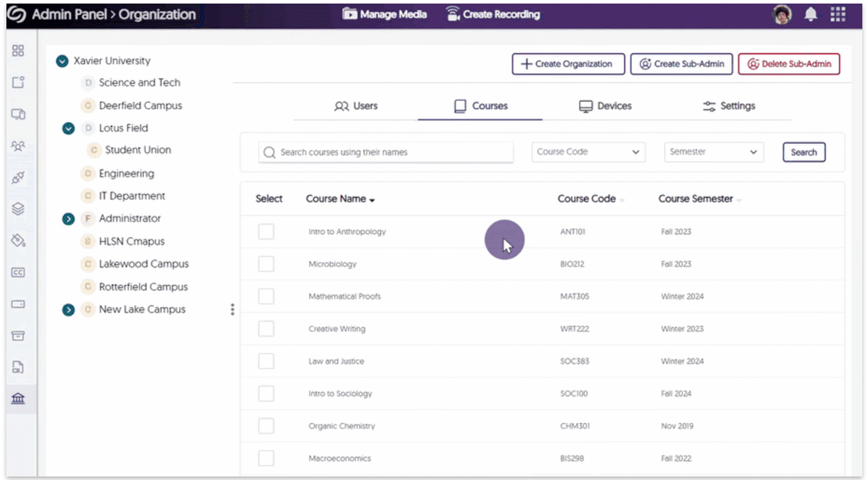Click the layers stack sidebar icon
Image resolution: width=868 pixels, height=480 pixels.
(19, 209)
